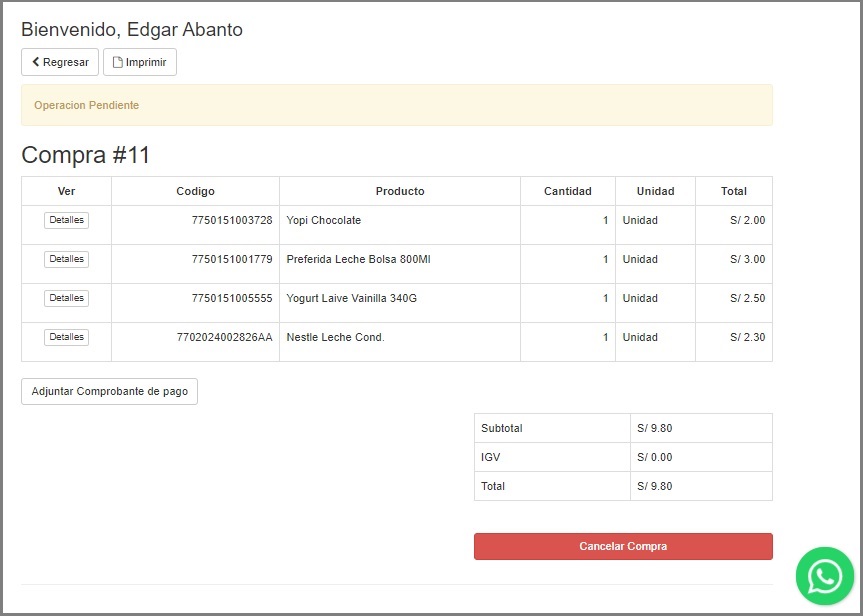The width and height of the screenshot is (863, 616).
Task: Open Detalles for Nestle Leche Cond.
Action: click(x=67, y=337)
